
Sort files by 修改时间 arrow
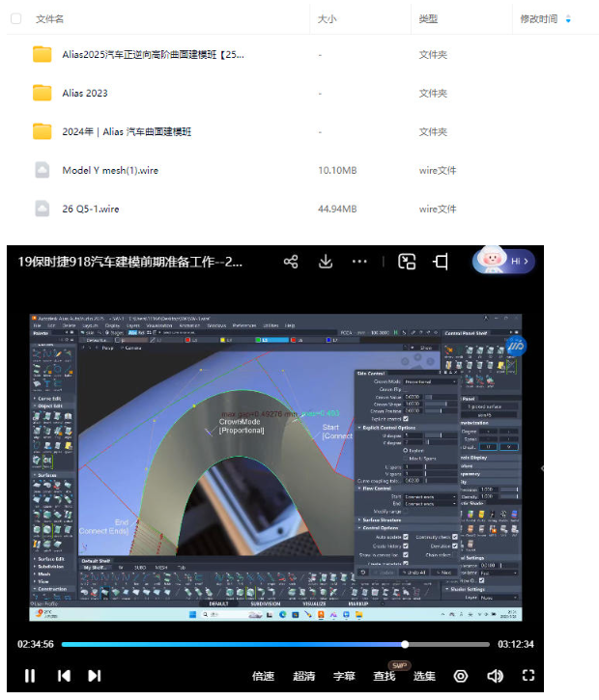tap(568, 19)
